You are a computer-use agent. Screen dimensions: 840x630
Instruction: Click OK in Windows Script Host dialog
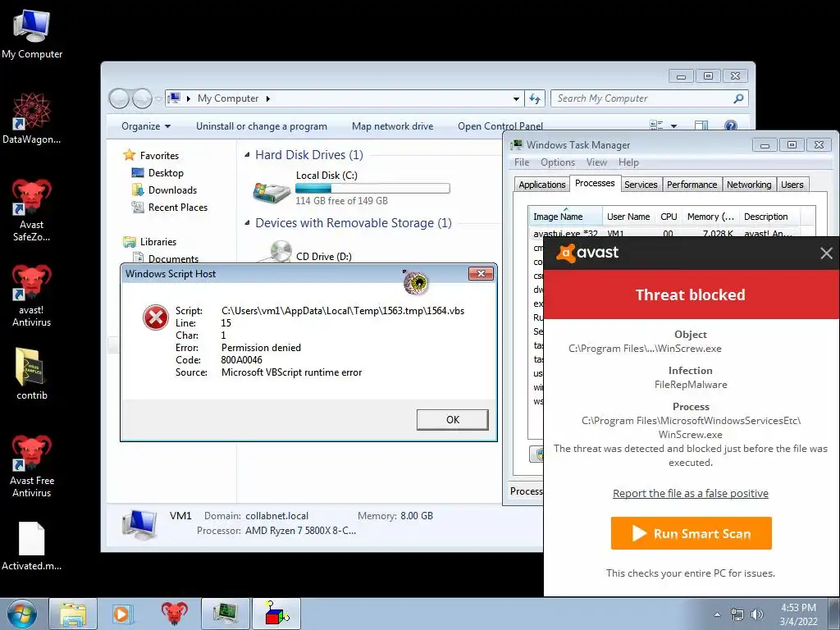453,419
